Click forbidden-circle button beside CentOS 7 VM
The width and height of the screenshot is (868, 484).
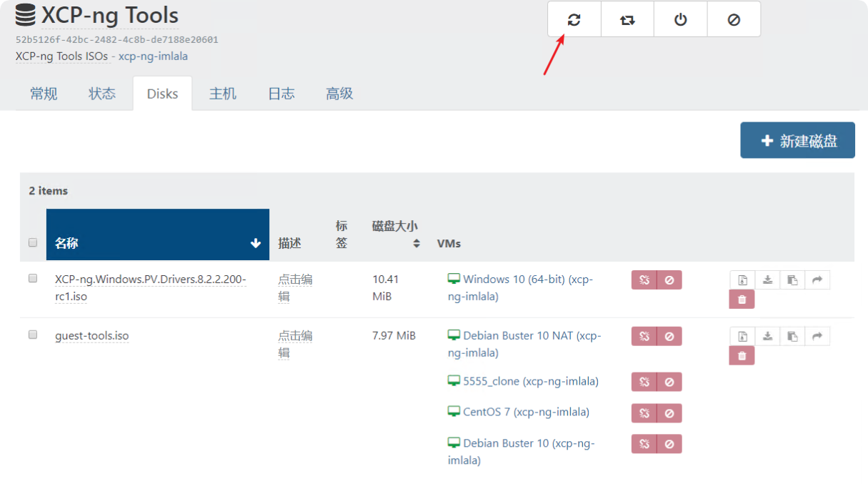(669, 413)
